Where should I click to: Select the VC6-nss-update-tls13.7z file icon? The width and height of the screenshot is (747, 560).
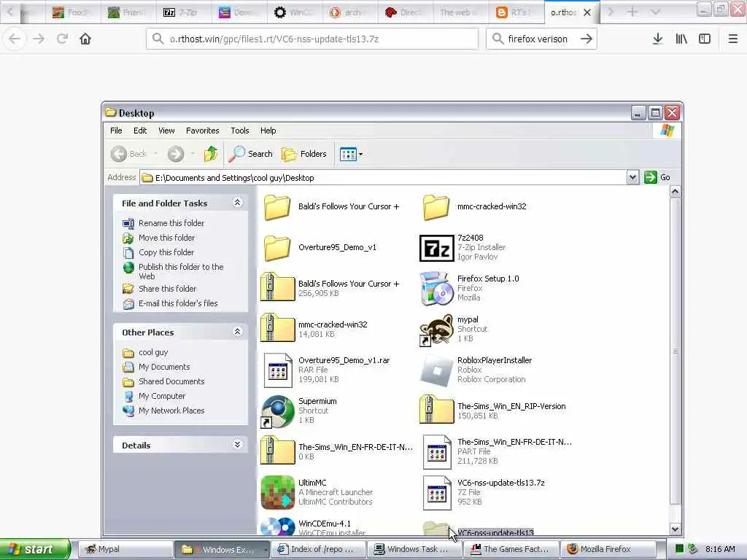(x=437, y=492)
